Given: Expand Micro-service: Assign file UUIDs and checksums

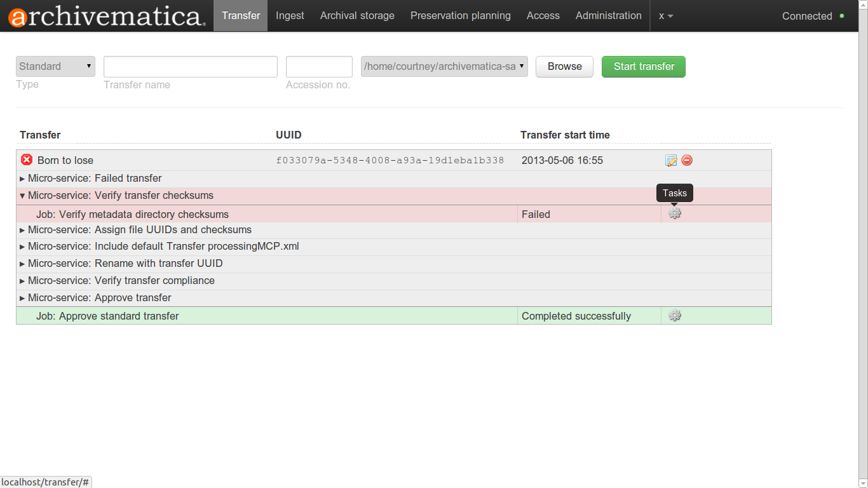Looking at the screenshot, I should point(139,230).
